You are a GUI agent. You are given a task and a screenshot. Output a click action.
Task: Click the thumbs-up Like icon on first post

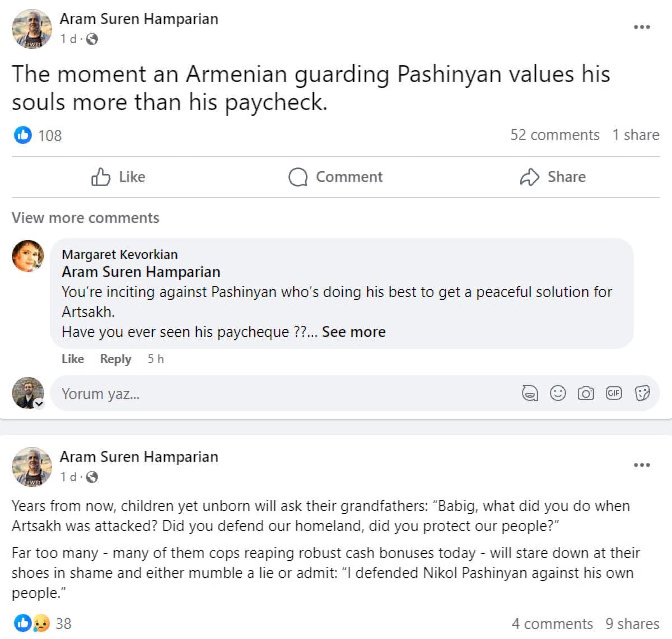coord(101,177)
